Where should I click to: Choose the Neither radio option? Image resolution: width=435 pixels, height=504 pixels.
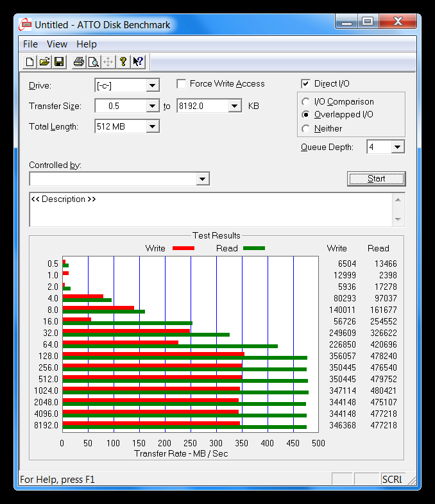(x=306, y=129)
